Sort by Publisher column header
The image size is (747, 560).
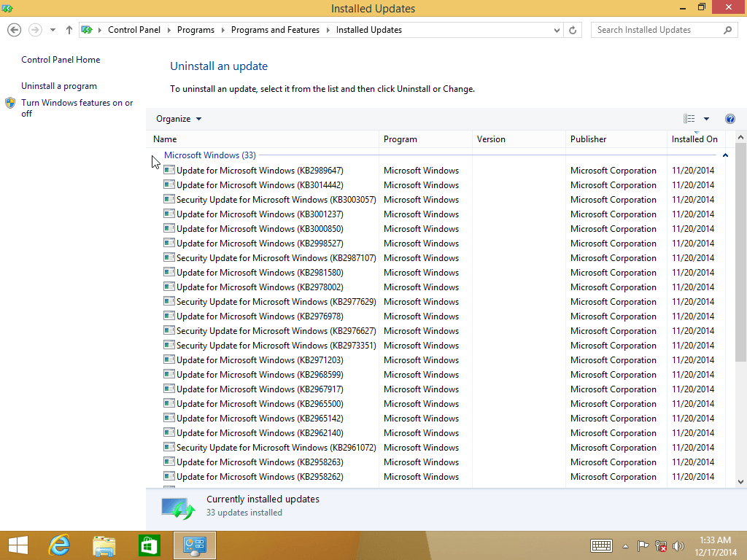point(616,139)
